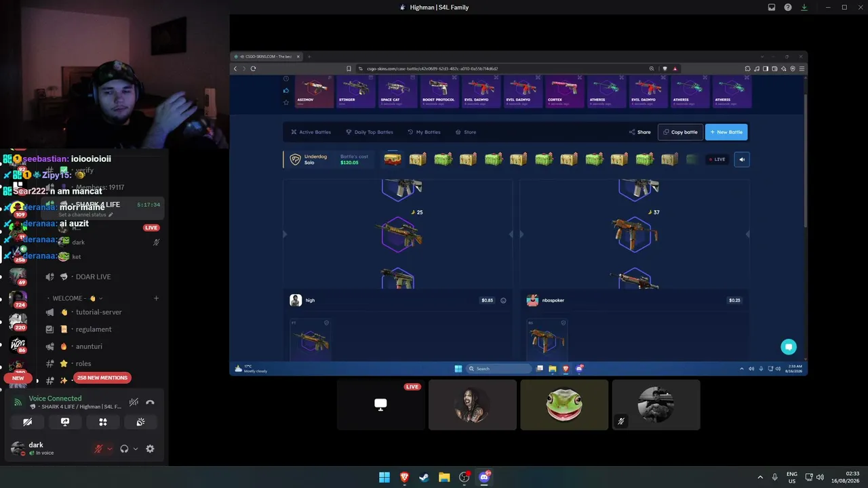Click the green Discord update download icon
868x488 pixels.
click(x=804, y=7)
